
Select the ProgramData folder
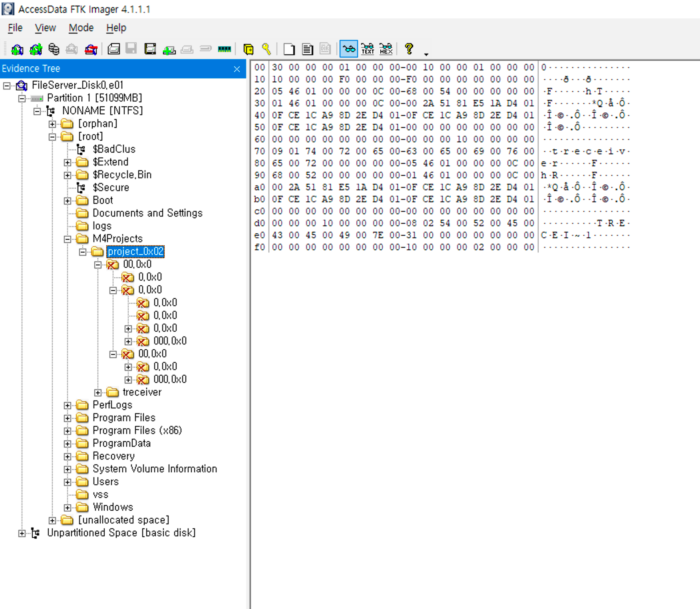coord(121,443)
